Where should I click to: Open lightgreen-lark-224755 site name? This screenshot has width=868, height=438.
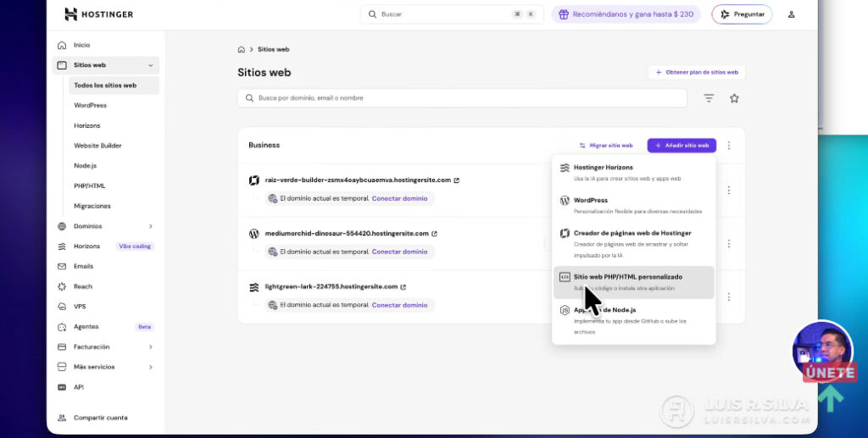(331, 286)
